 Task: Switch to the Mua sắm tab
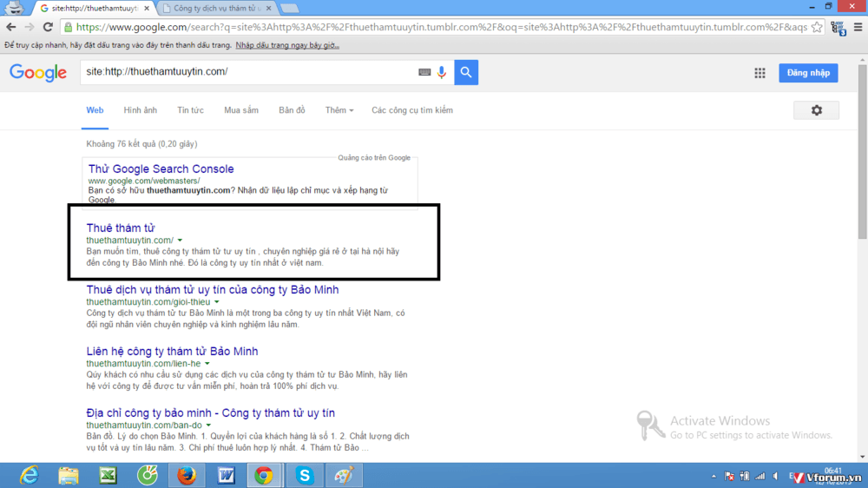(x=241, y=110)
